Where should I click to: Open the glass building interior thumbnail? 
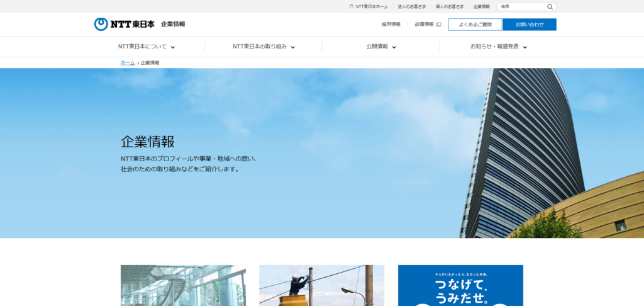coord(183,285)
